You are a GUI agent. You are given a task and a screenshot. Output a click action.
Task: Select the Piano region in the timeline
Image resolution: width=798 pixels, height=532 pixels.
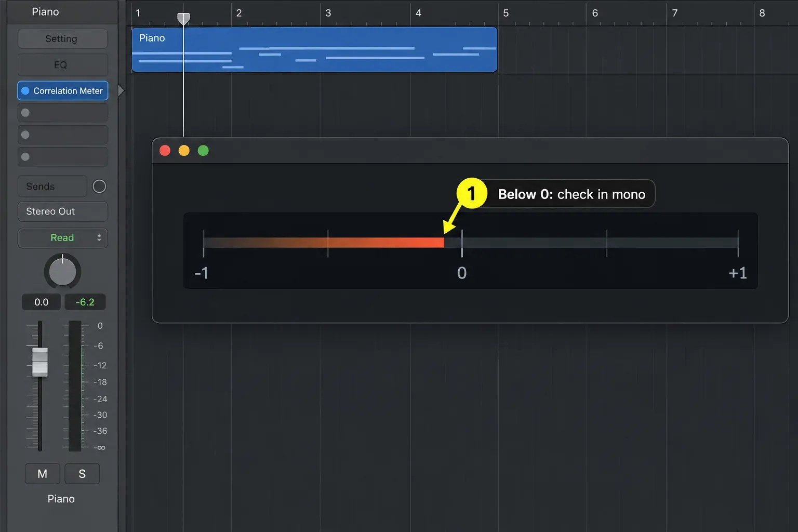pos(314,50)
